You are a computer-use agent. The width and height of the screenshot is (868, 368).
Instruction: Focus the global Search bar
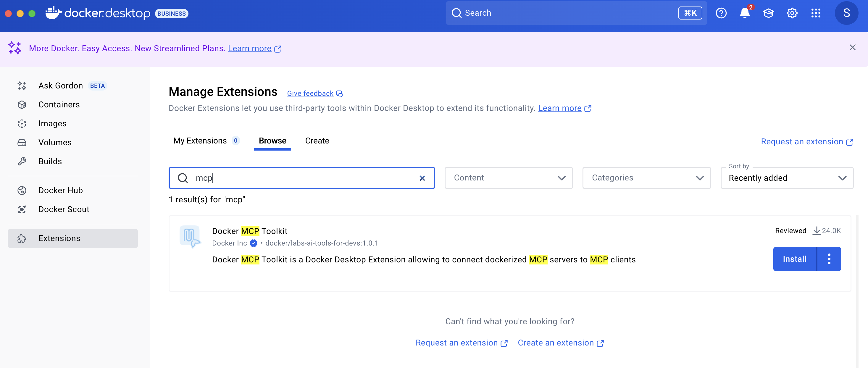point(576,13)
